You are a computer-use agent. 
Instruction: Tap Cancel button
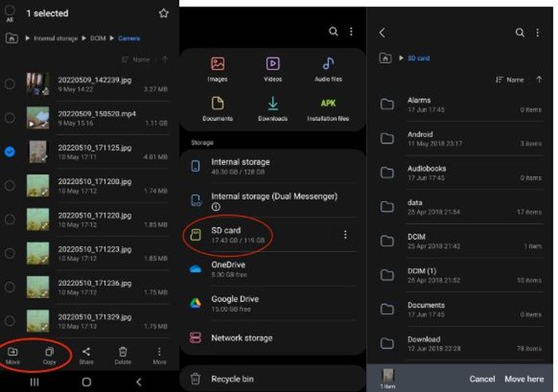[x=481, y=378]
